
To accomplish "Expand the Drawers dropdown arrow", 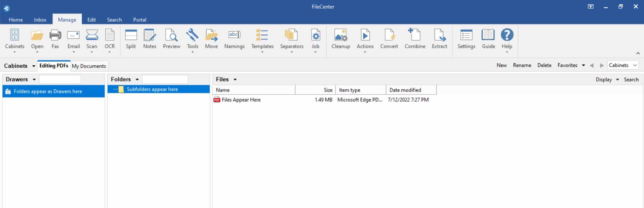I will coord(34,79).
